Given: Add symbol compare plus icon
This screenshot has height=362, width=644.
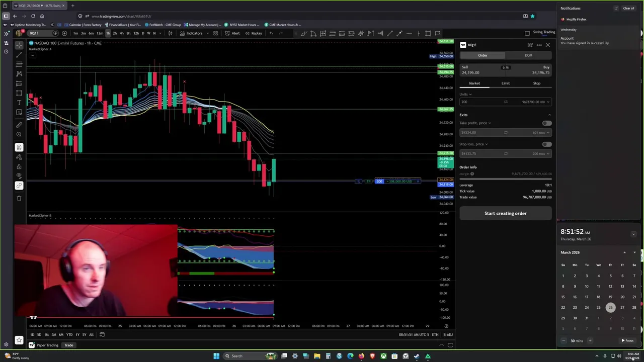Looking at the screenshot, I should tap(64, 33).
